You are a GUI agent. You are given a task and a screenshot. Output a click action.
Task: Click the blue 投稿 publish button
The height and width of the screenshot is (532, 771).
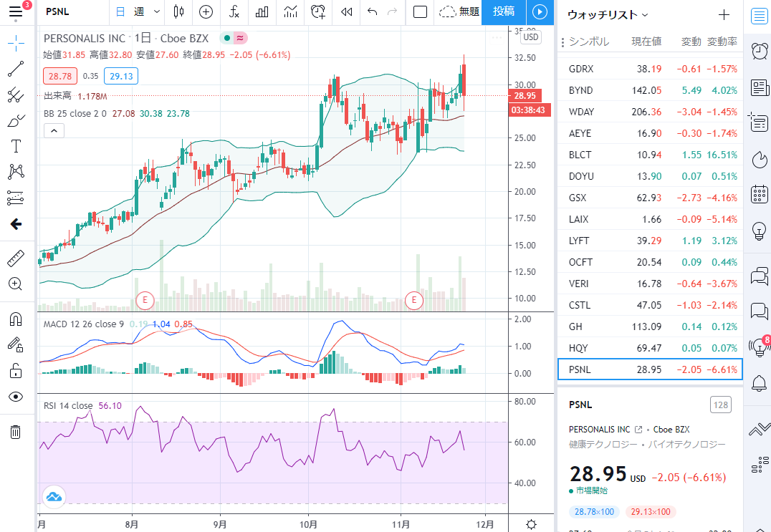pyautogui.click(x=504, y=11)
